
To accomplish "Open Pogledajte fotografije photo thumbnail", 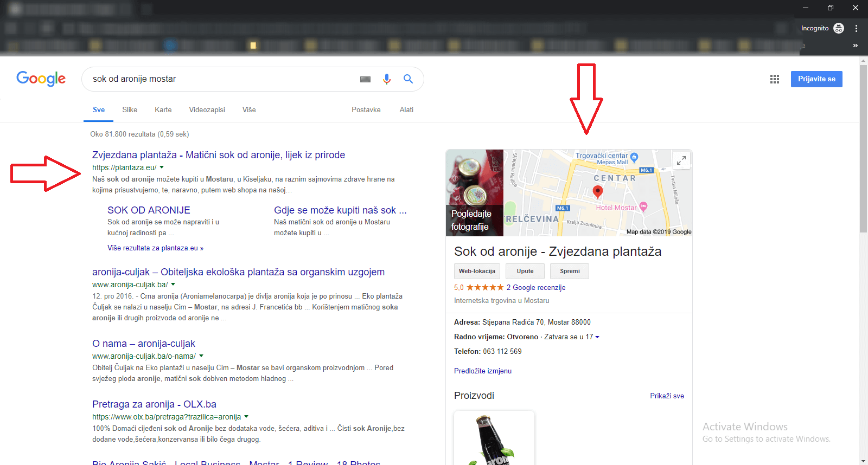I will pos(475,193).
